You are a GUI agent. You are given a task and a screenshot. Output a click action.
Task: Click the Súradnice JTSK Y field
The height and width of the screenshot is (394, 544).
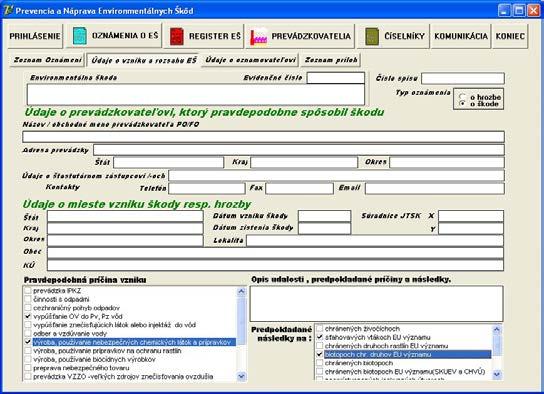(x=471, y=228)
